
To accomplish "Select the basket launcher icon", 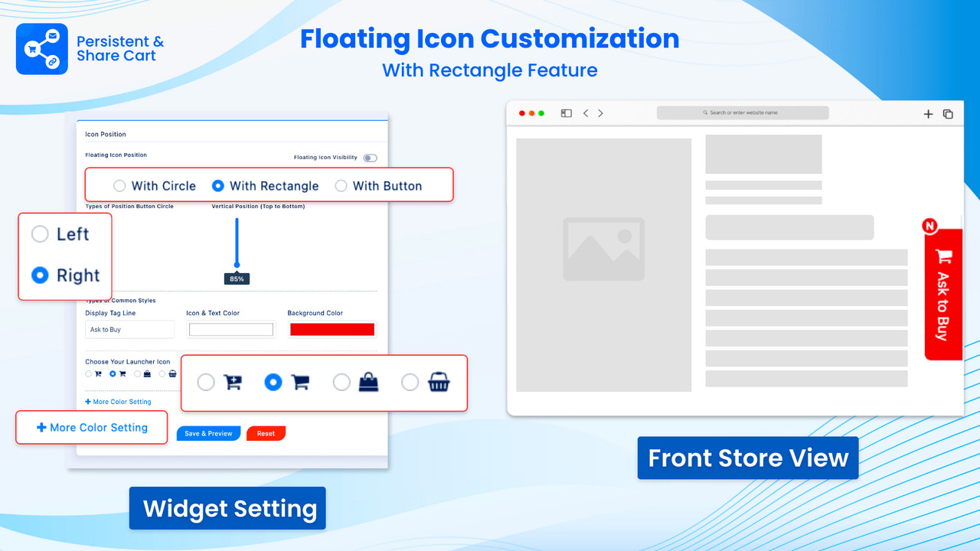I will 410,382.
